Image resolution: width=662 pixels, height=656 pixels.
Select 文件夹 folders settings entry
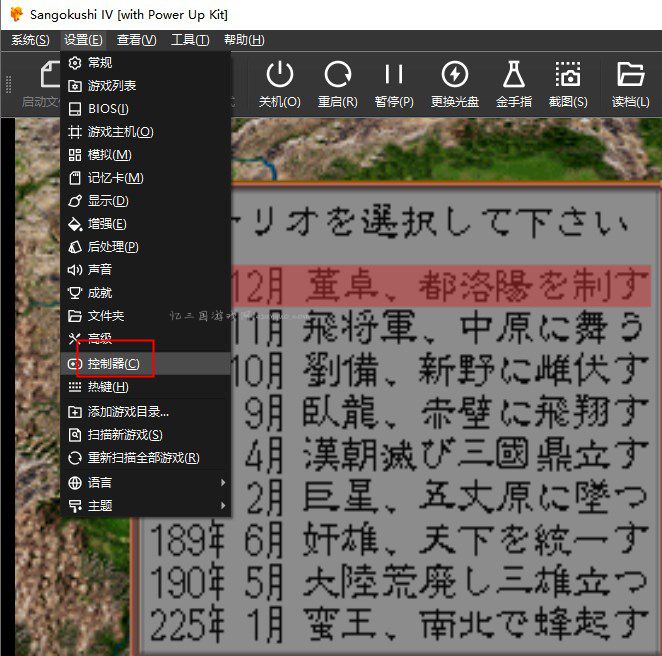146,316
